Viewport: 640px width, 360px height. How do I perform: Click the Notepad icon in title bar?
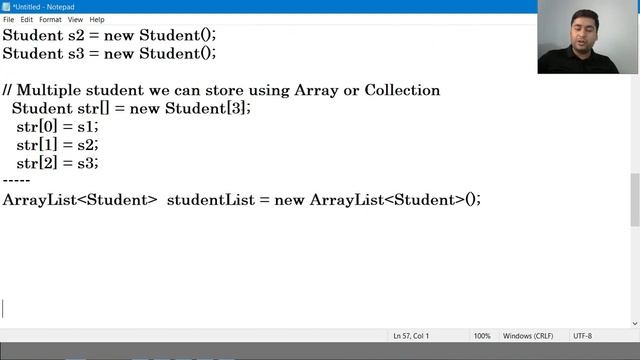pos(6,7)
